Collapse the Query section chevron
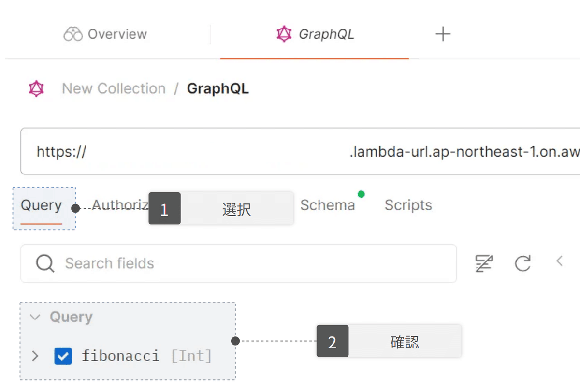This screenshot has height=392, width=580. point(35,317)
